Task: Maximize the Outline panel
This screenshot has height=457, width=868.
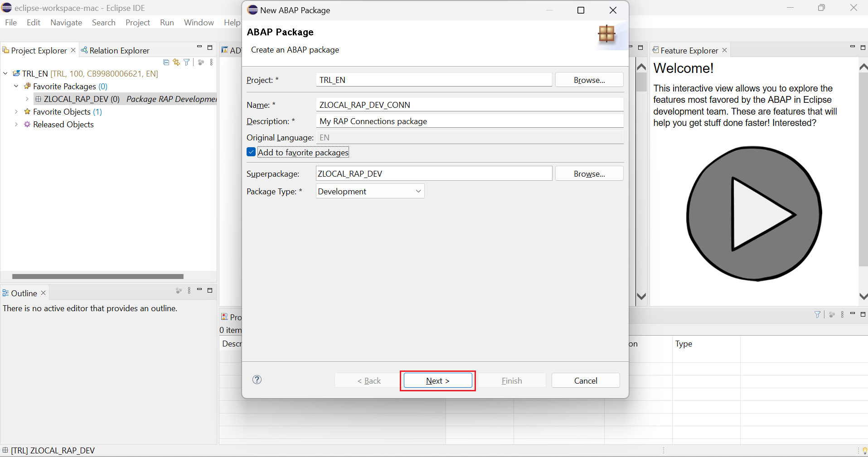Action: point(210,290)
